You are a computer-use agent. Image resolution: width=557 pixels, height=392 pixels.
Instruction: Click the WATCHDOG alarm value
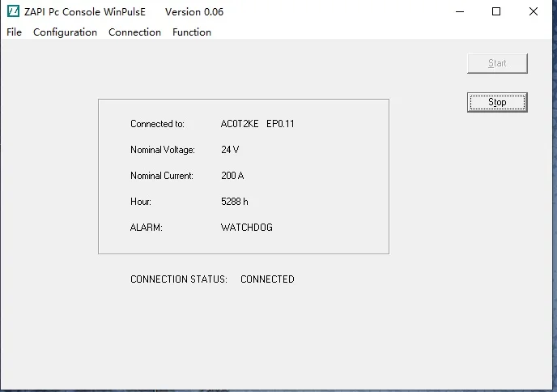click(247, 228)
